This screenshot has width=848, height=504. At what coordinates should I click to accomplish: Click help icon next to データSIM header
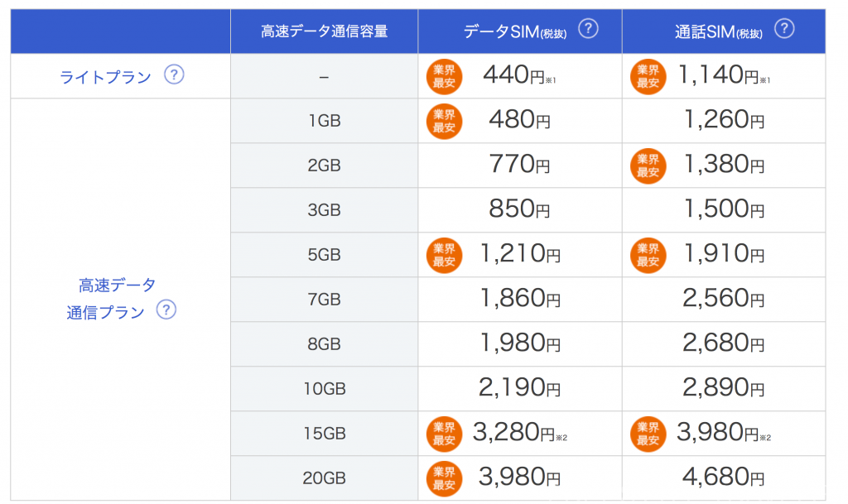[x=588, y=28]
